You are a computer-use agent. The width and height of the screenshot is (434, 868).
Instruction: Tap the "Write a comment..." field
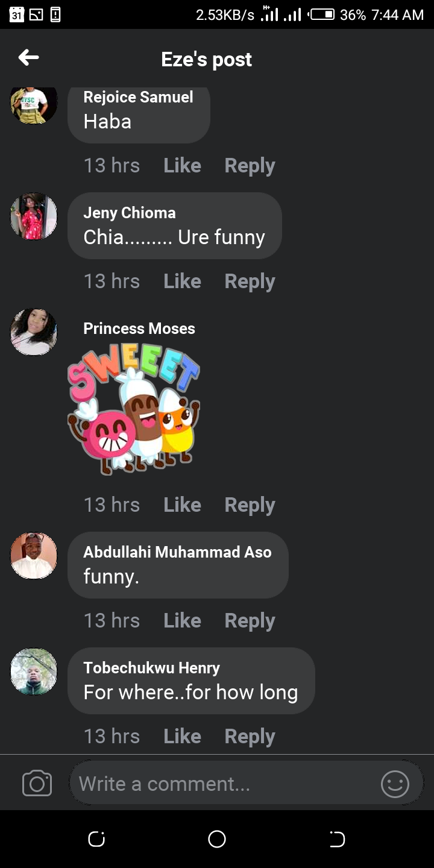pos(223,784)
